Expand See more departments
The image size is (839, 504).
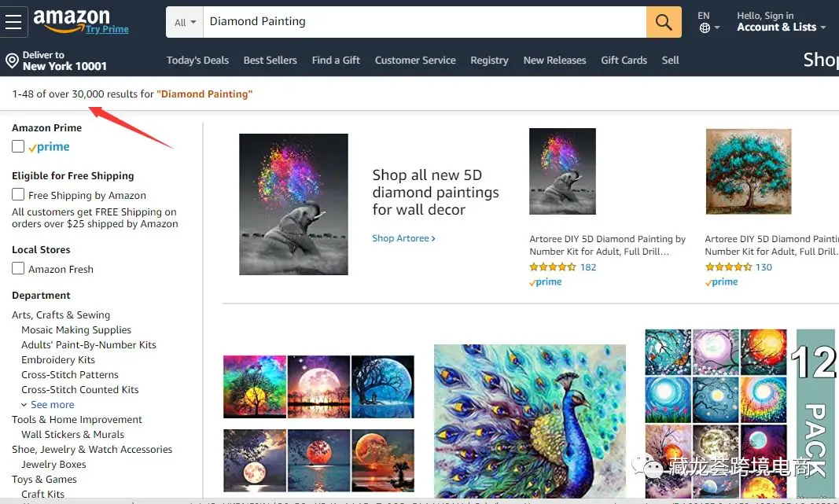pos(52,404)
